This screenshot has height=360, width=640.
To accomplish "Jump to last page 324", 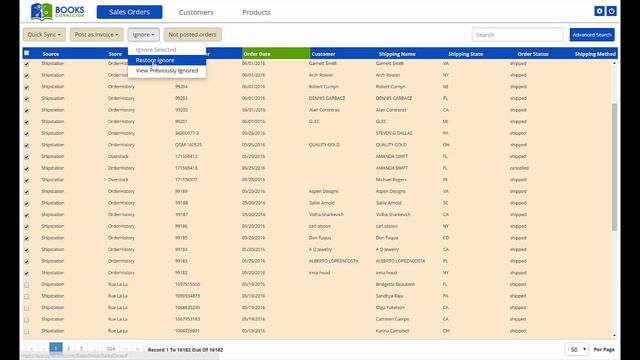I will coord(111,349).
